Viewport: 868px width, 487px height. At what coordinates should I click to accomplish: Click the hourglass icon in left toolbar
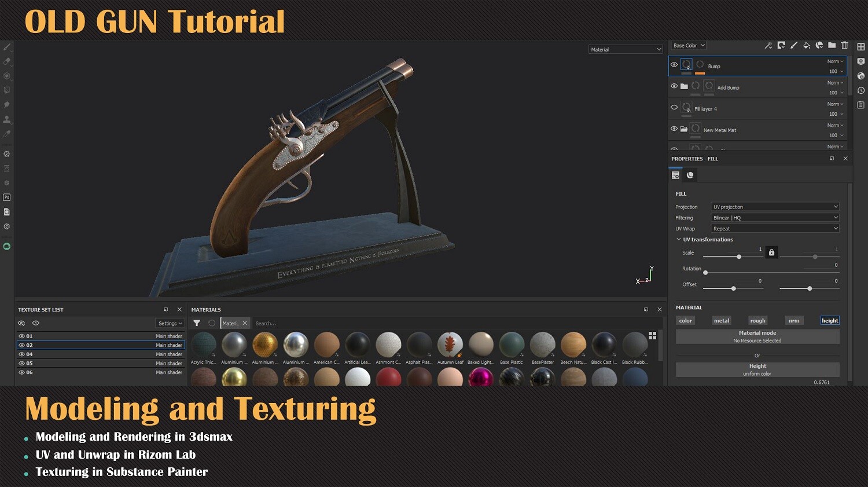tap(7, 169)
